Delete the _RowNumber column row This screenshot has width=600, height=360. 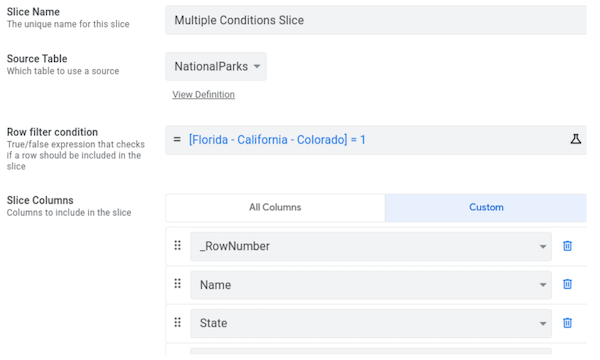coord(567,246)
